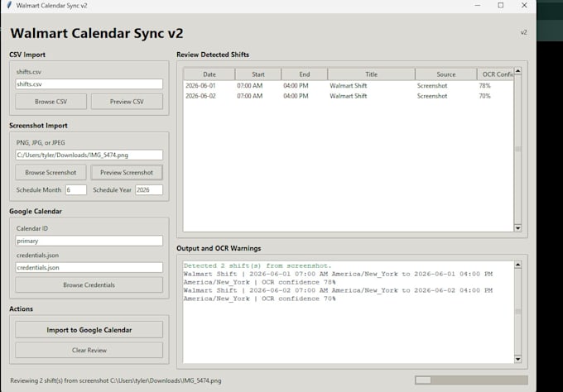The image size is (563, 392).
Task: Click the End column header
Action: coord(305,74)
